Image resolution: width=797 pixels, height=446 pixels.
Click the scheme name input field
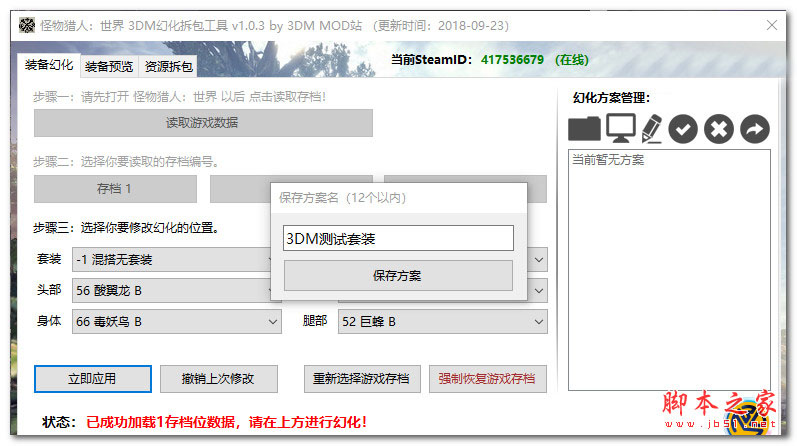pyautogui.click(x=398, y=239)
